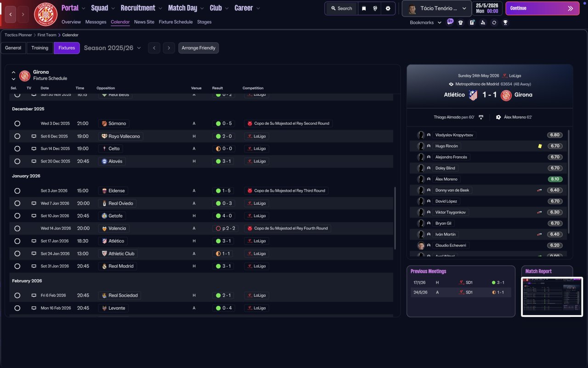Screen dimensions: 588x368
Task: Select the Sámano fixture radio button
Action: coord(17,123)
